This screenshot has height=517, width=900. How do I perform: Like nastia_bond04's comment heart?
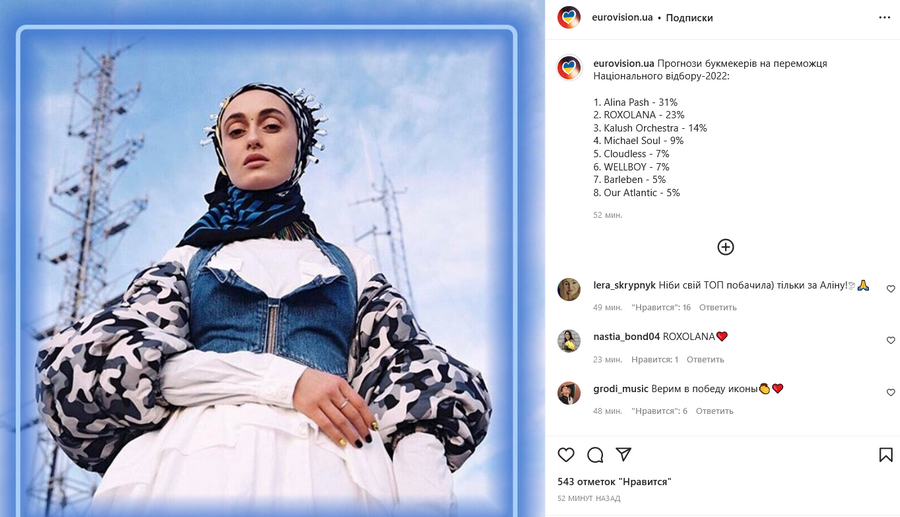click(891, 340)
